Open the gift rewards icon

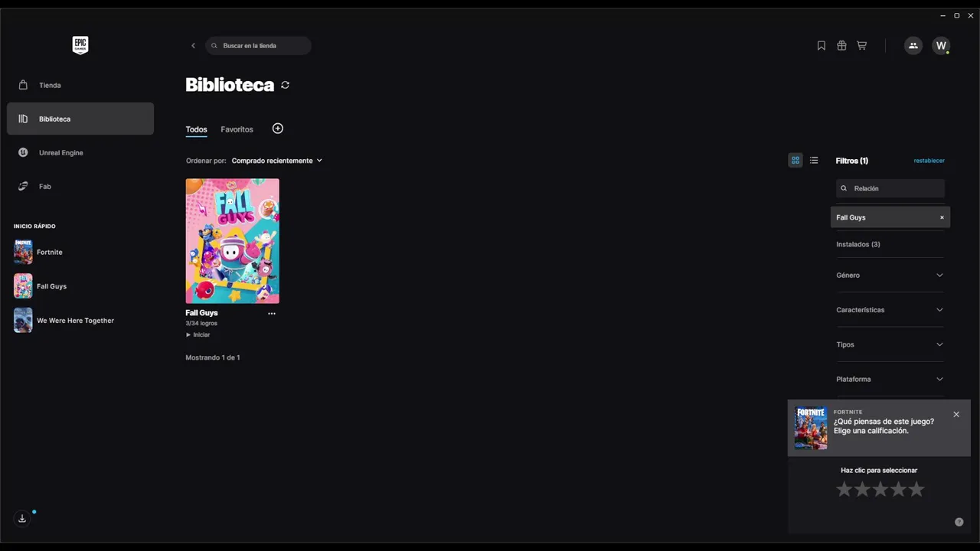(841, 46)
